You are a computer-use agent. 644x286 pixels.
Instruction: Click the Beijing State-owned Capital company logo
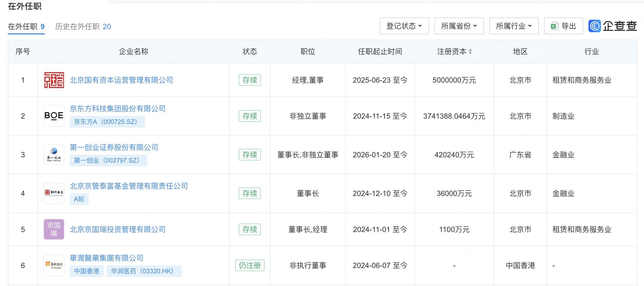54,80
